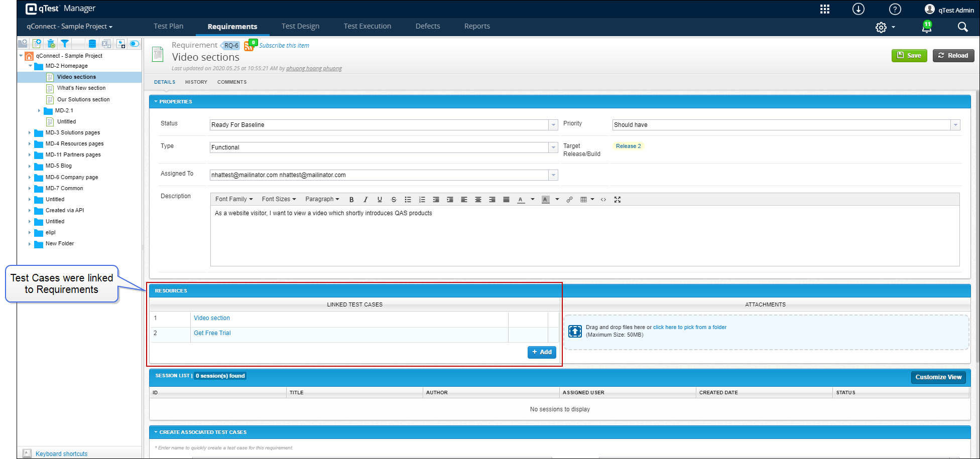The image size is (980, 459).
Task: Toggle the blue switch in tree toolbar
Action: [x=135, y=44]
